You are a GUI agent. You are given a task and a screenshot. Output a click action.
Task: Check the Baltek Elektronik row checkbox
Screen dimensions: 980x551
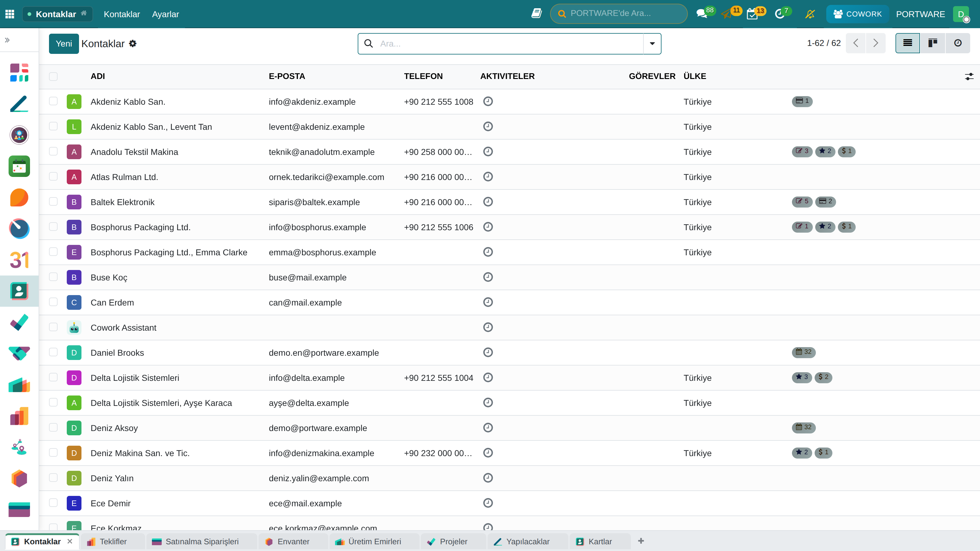tap(53, 201)
